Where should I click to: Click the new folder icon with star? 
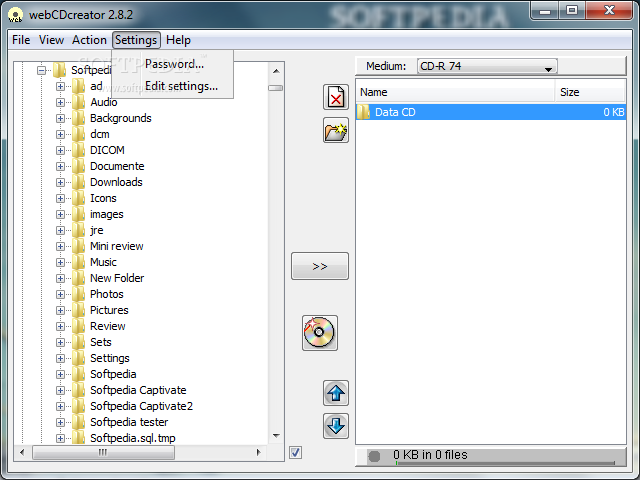336,130
